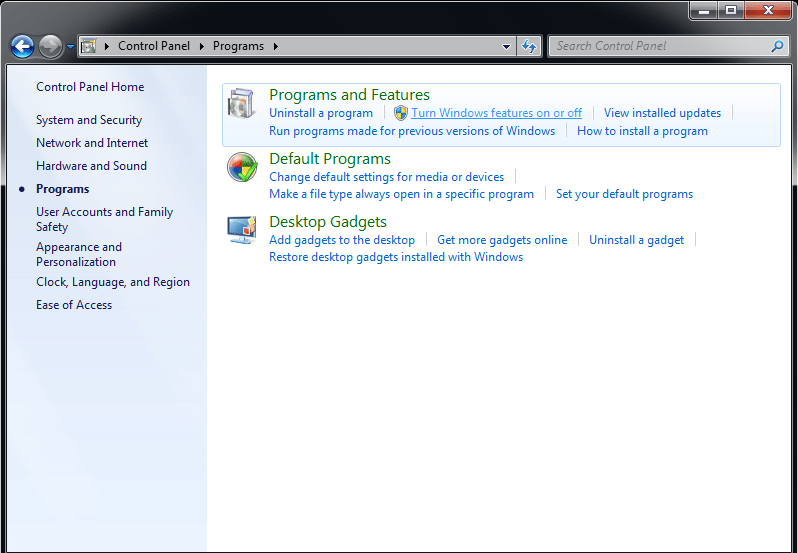Open How to install a program

tap(642, 131)
